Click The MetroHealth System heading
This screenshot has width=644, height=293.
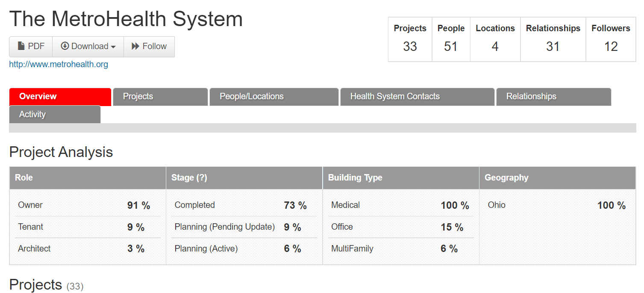(126, 18)
